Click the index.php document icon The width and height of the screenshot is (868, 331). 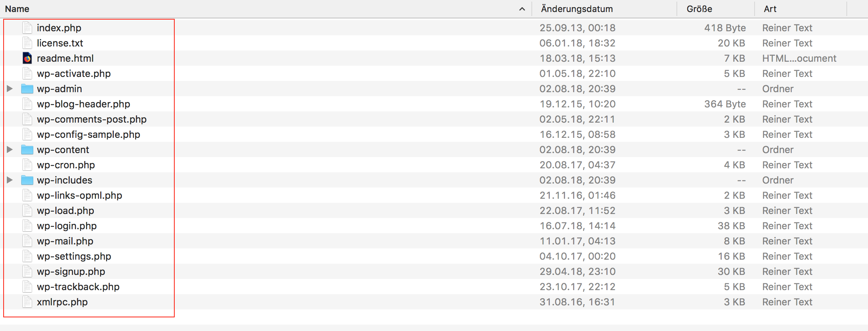(x=27, y=28)
